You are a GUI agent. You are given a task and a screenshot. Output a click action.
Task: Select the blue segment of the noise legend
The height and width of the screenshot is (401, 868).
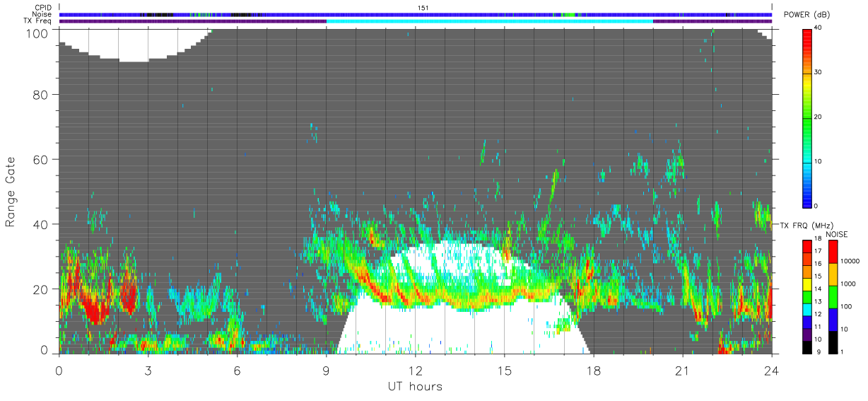coord(832,320)
